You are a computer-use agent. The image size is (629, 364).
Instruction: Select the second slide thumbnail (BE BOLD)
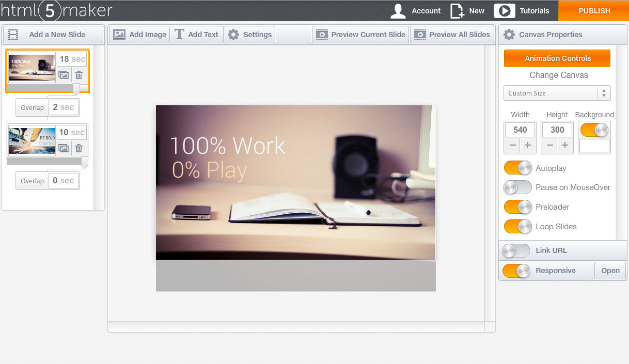(x=32, y=141)
